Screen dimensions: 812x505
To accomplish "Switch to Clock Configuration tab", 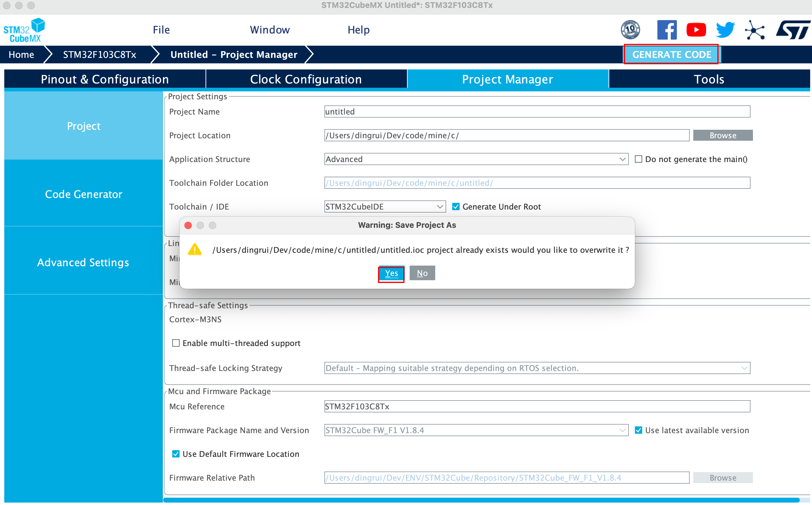I will (306, 79).
